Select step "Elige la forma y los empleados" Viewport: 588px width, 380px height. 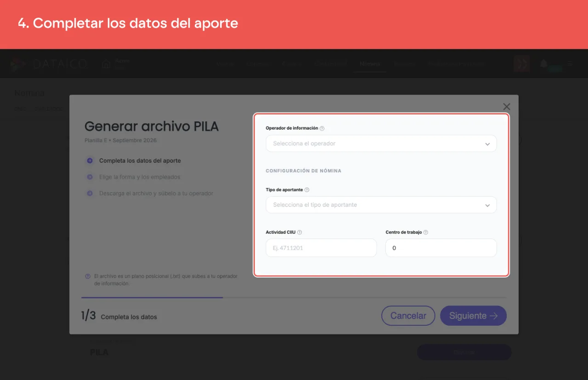click(140, 177)
